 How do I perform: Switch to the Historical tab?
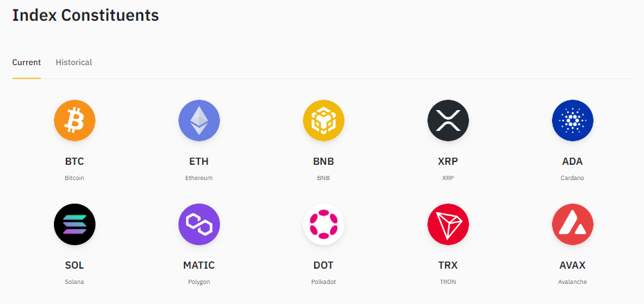(x=74, y=62)
